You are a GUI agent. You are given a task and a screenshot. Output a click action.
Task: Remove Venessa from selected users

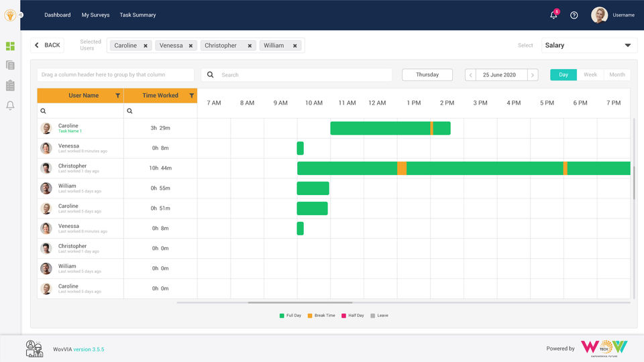pos(191,46)
